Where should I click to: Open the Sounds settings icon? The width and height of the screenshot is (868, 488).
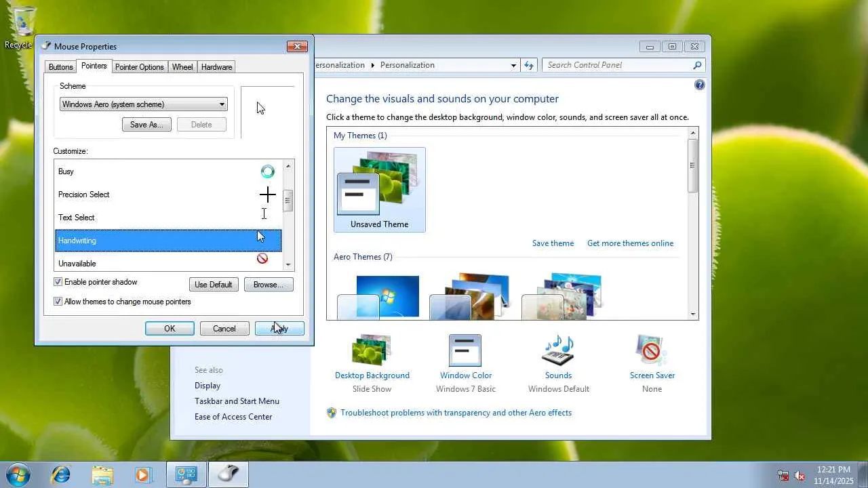click(558, 351)
